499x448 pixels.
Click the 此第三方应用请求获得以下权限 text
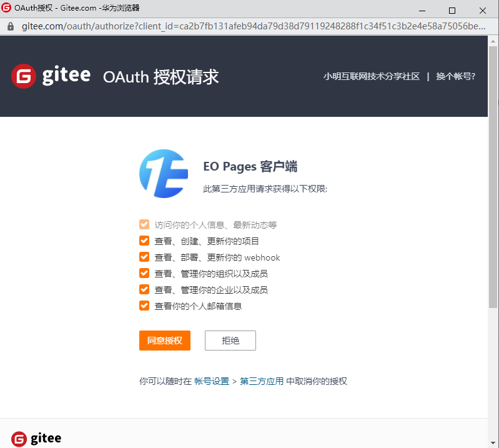(265, 189)
